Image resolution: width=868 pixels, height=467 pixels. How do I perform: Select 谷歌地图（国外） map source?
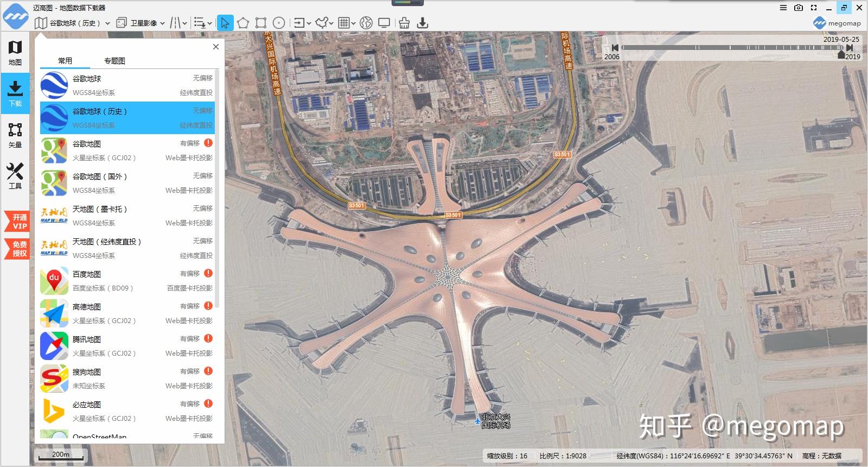click(127, 183)
